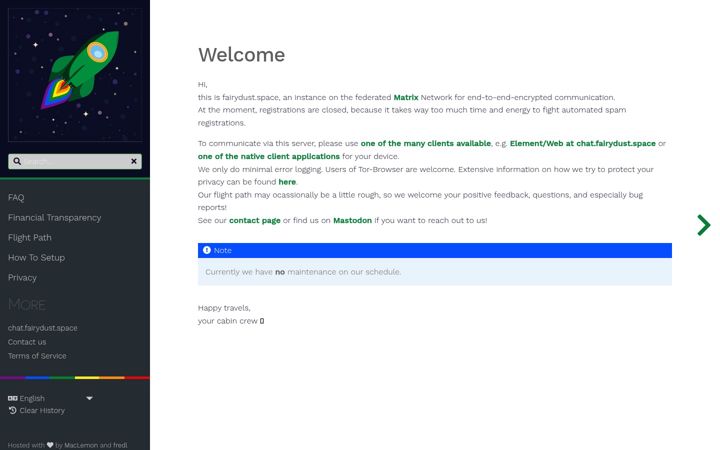Screen dimensions: 720x450
Task: Open the Terms of Service link
Action: click(37, 356)
